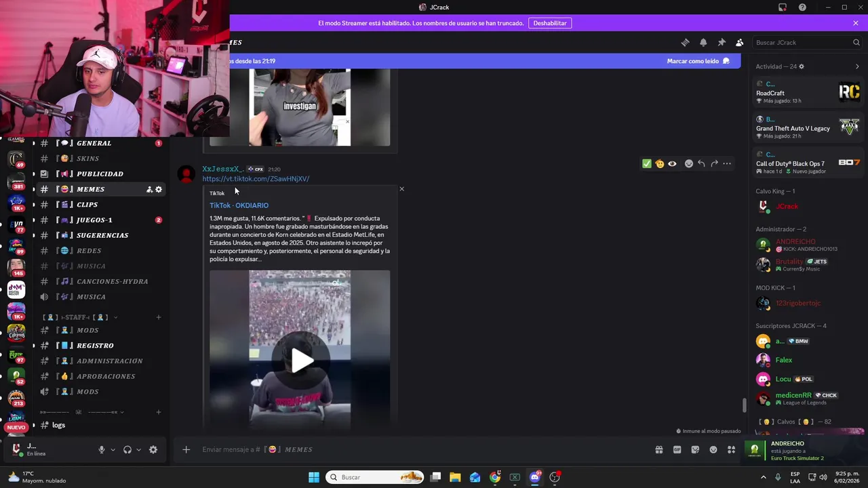The width and height of the screenshot is (868, 488).
Task: Open the Threads icon in channel header
Action: [x=685, y=42]
